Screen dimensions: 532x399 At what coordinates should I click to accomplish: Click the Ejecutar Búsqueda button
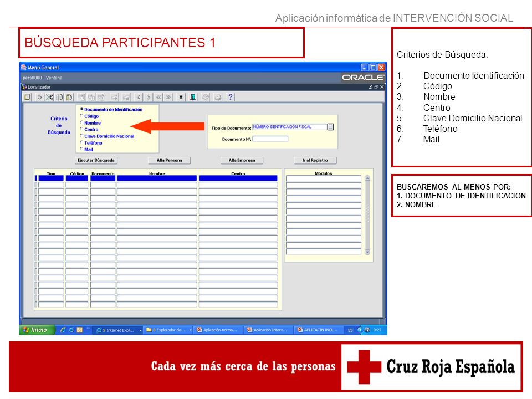coord(96,161)
